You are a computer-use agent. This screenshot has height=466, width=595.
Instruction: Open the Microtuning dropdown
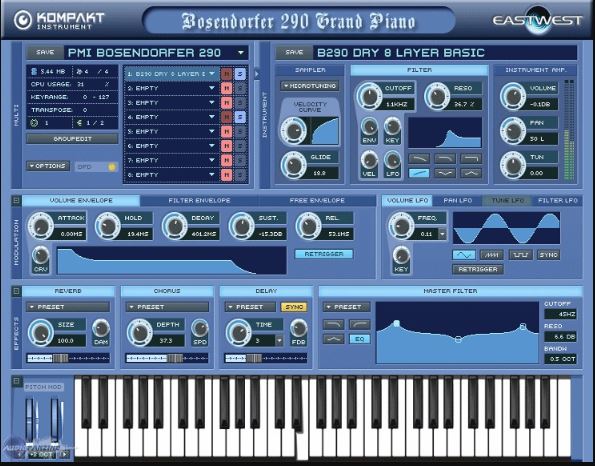coord(310,86)
